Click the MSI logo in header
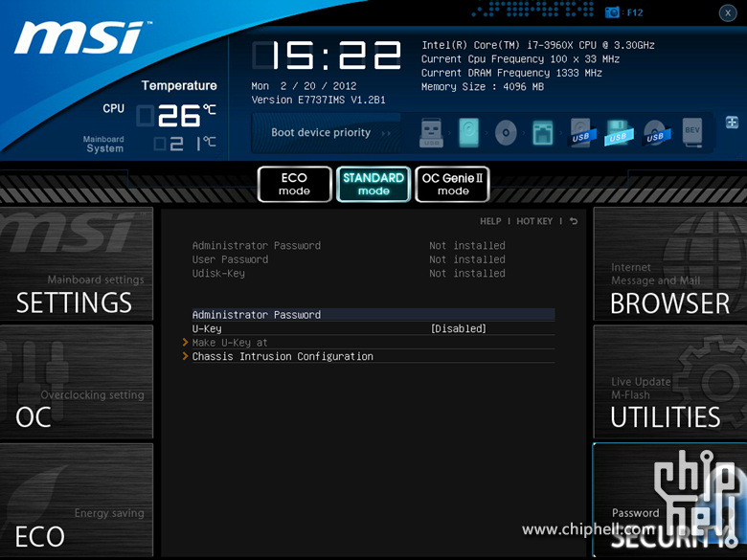Image resolution: width=747 pixels, height=560 pixels. point(82,37)
